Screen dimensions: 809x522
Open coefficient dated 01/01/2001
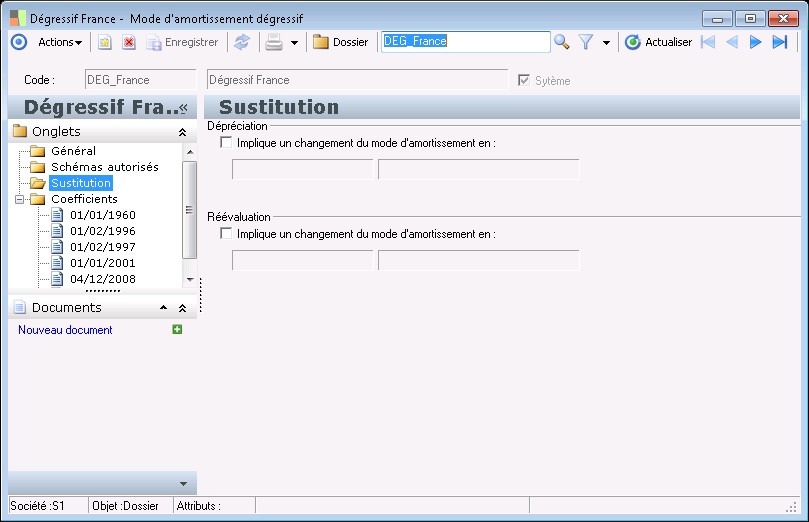click(x=103, y=263)
